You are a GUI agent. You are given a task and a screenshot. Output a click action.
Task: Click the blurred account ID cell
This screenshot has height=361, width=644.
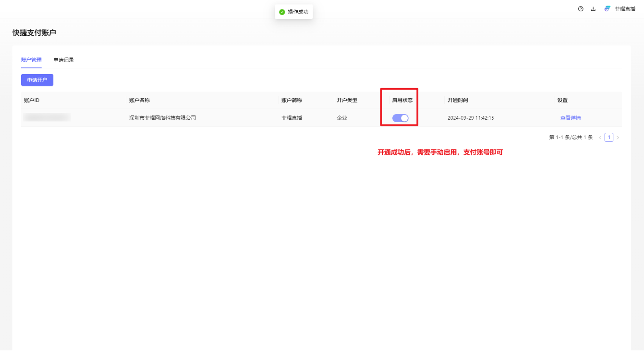47,117
